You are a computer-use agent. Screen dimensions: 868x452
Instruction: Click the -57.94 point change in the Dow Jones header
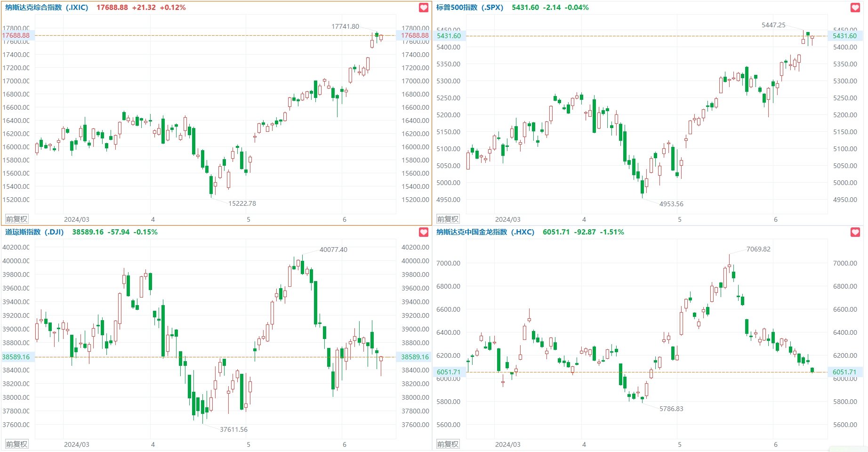[119, 232]
